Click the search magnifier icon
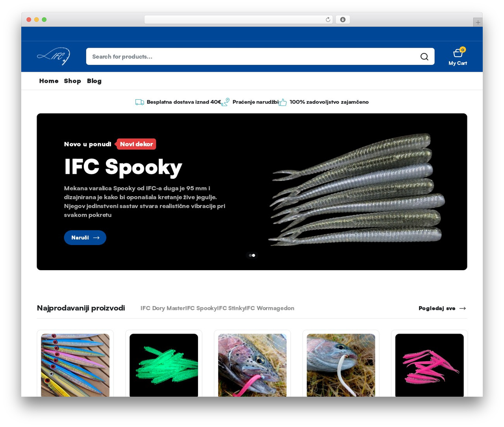Screen dimensions: 504x427 [x=424, y=57]
